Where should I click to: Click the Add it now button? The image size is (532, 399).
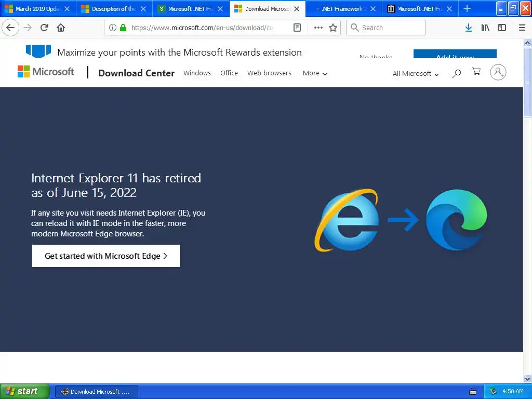click(455, 54)
